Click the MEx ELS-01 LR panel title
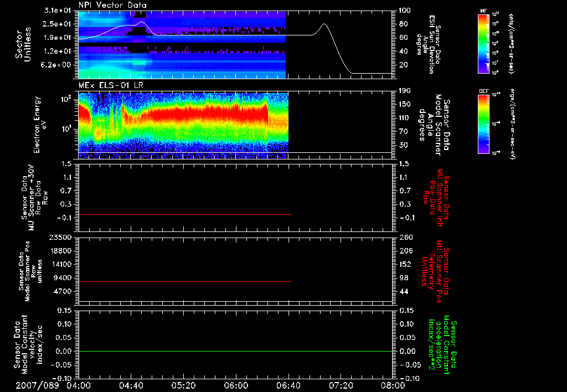567x392 pixels. click(110, 85)
